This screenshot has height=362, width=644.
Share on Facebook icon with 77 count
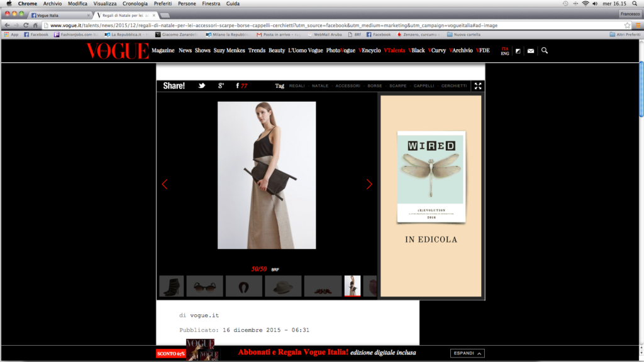pyautogui.click(x=241, y=85)
